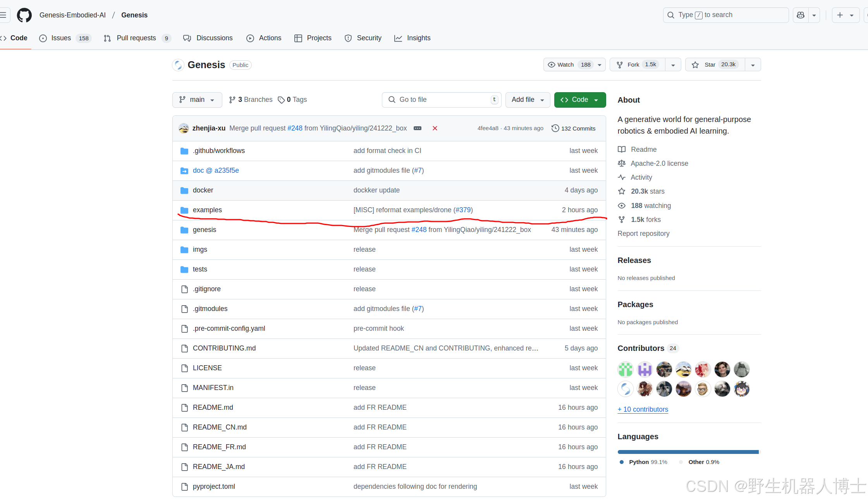Open the Copilot icon button

coord(801,15)
